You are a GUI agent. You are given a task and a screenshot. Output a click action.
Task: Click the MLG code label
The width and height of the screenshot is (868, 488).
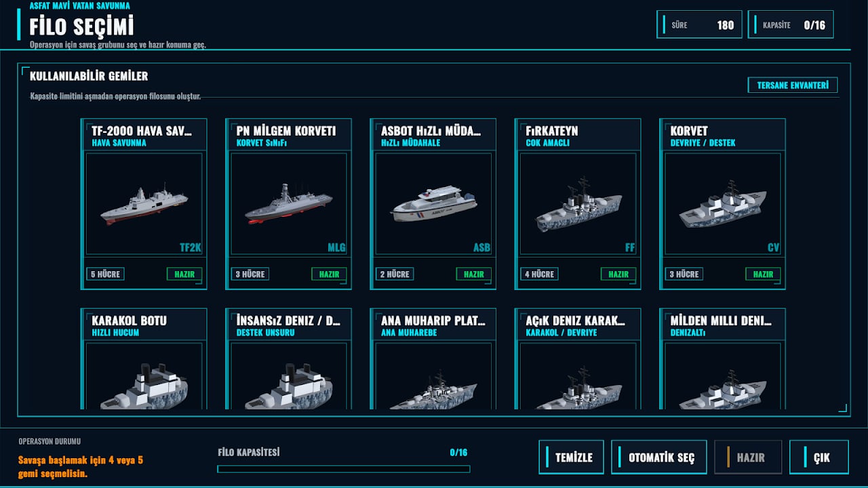click(337, 248)
